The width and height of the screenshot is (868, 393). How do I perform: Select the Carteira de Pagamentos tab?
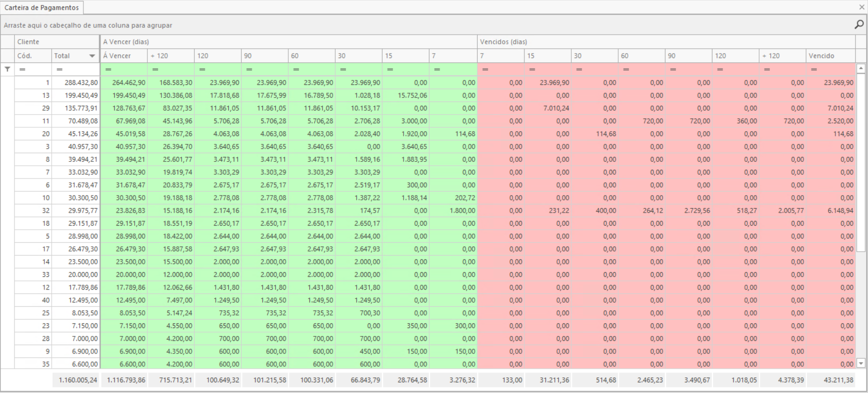click(41, 8)
